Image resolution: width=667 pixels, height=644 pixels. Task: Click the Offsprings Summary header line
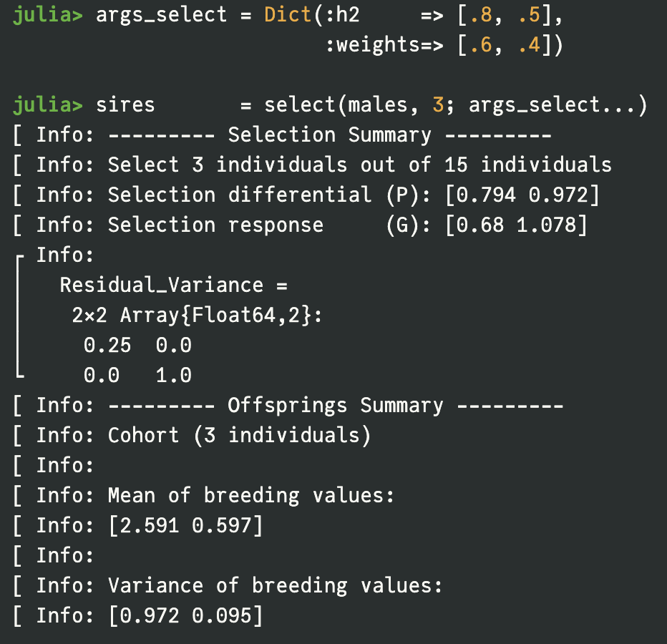click(335, 406)
